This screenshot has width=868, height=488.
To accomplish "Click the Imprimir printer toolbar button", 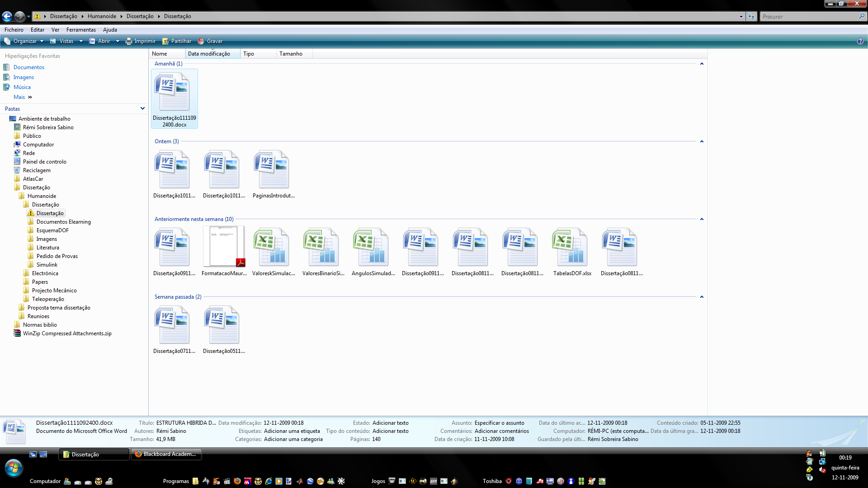I will (141, 41).
